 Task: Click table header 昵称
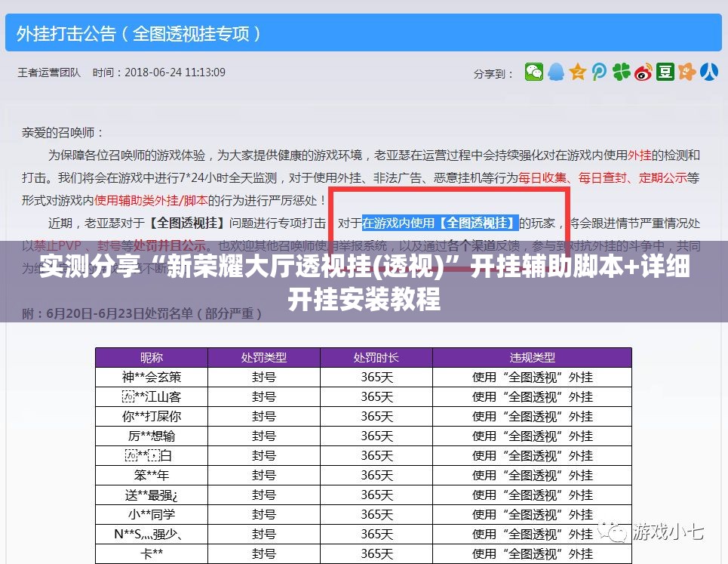point(152,357)
